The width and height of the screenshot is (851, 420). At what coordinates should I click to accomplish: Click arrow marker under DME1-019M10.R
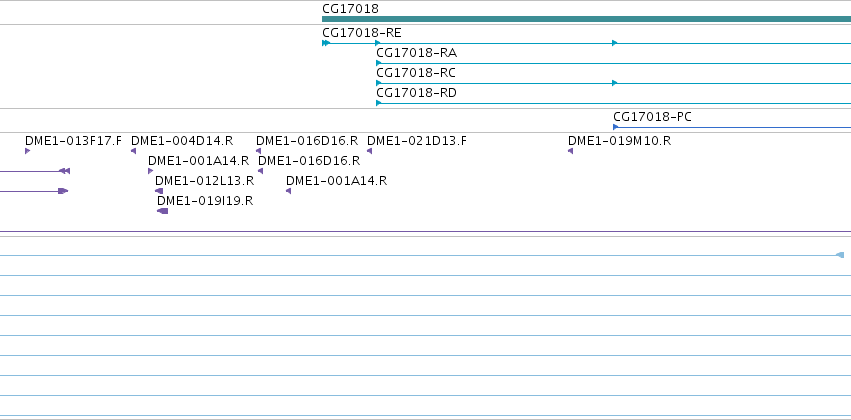[570, 151]
